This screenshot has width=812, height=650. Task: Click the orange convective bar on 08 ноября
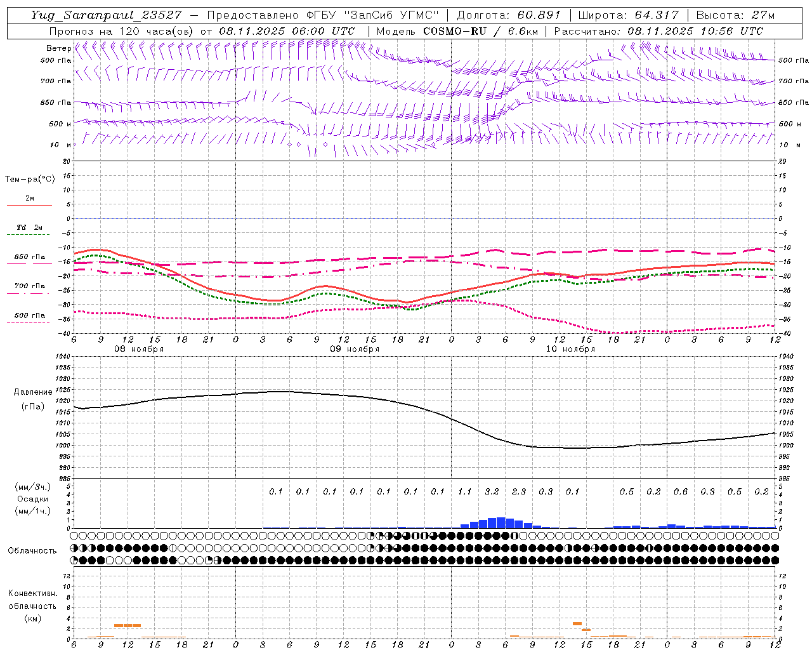coord(128,625)
